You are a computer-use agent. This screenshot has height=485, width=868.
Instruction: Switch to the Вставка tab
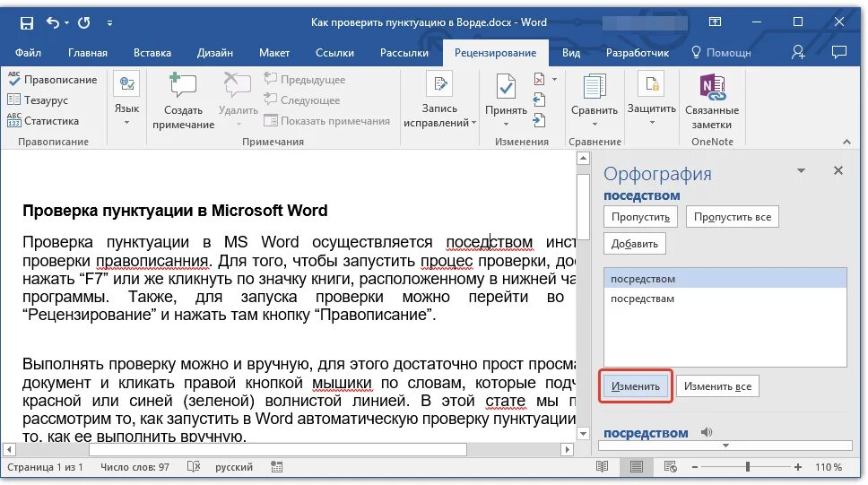pyautogui.click(x=152, y=53)
